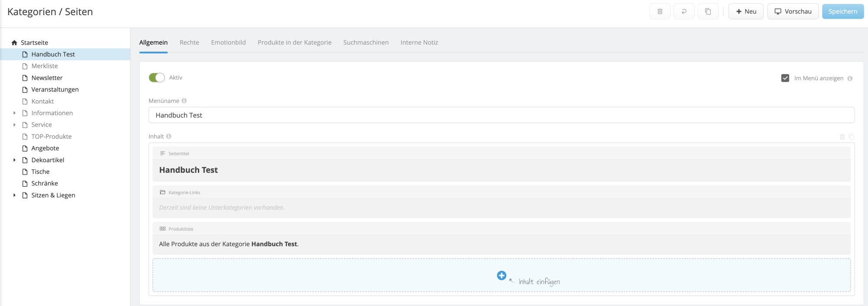
Task: Click the info icon next to Menüname
Action: point(184,101)
